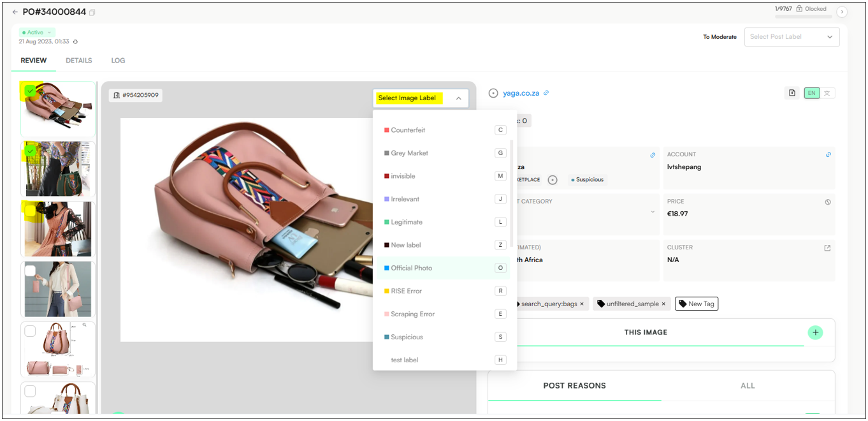The width and height of the screenshot is (868, 421).
Task: Click the G shortcut key badge
Action: click(x=500, y=153)
